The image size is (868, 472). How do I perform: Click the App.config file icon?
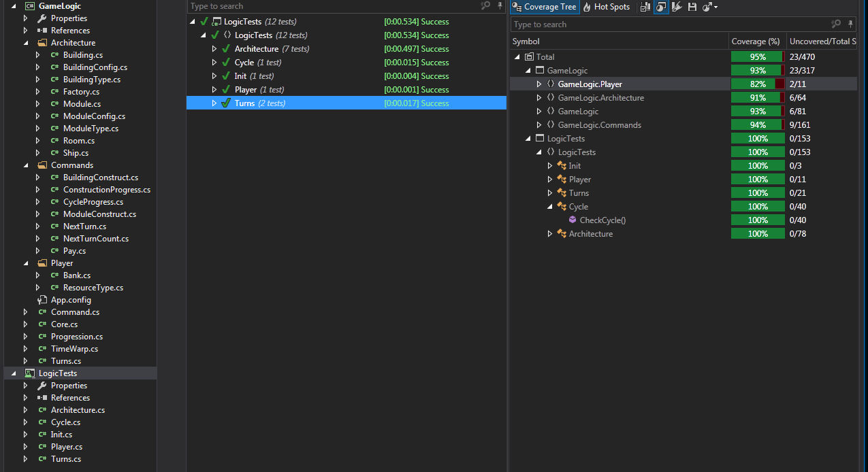tap(42, 300)
